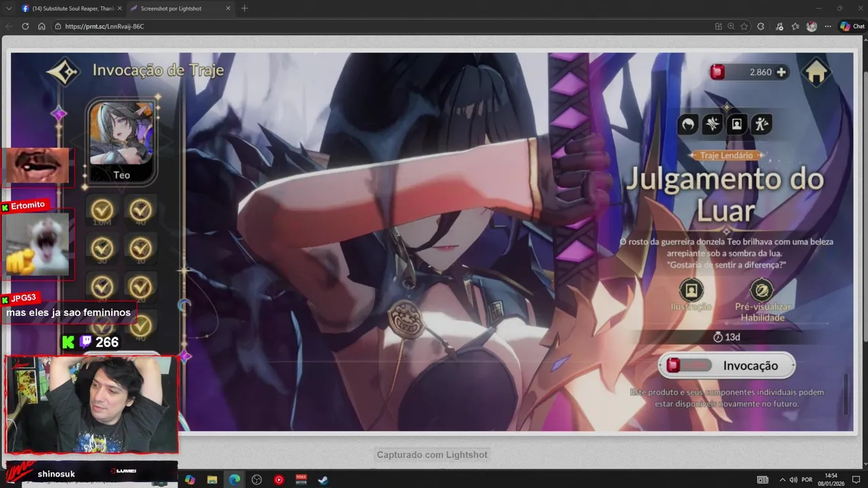The height and width of the screenshot is (488, 868).
Task: Open Copilot Chat in the browser
Action: coord(852,26)
